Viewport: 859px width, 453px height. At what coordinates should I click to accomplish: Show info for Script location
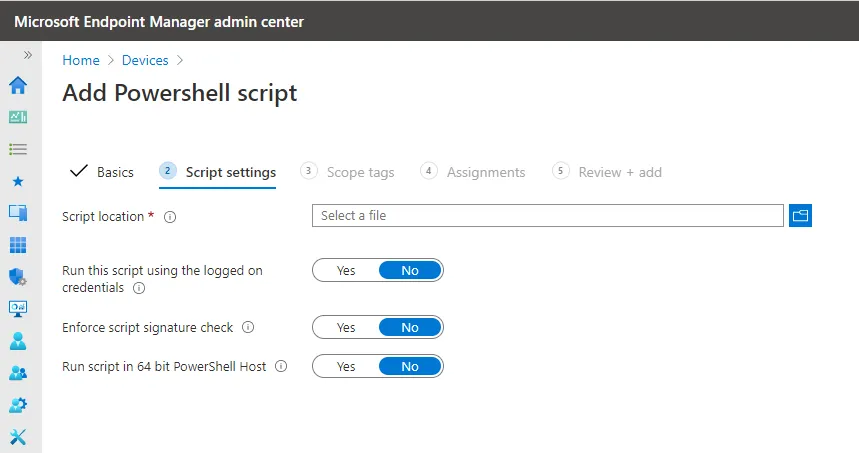(x=170, y=217)
